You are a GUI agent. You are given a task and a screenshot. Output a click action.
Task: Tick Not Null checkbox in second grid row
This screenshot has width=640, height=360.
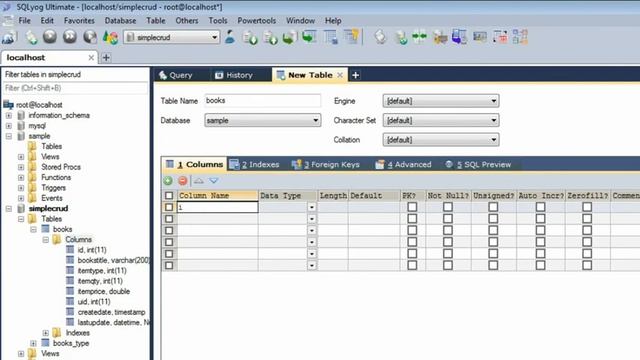pyautogui.click(x=448, y=219)
